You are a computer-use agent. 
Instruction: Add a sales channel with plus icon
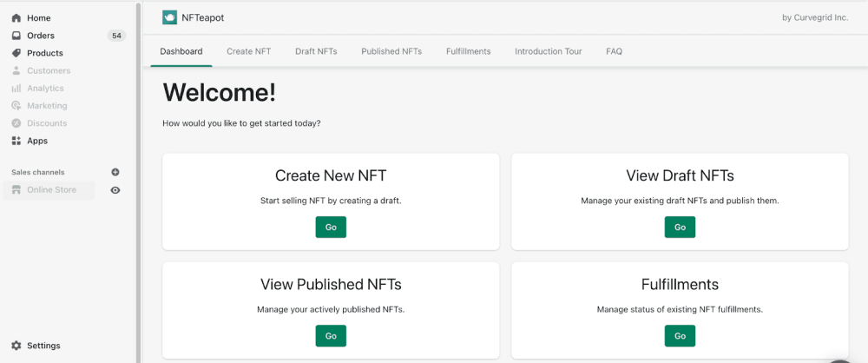115,172
